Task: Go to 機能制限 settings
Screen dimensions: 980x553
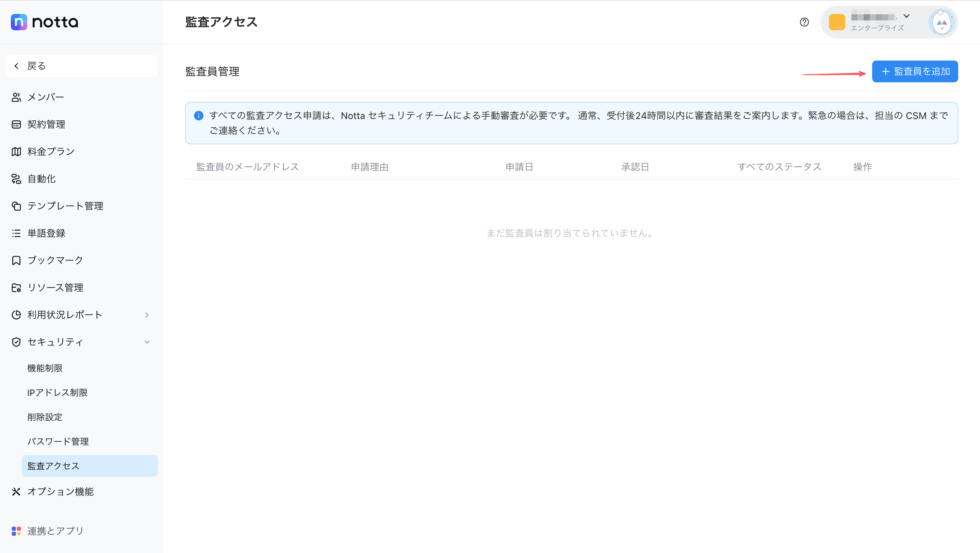Action: click(x=45, y=368)
